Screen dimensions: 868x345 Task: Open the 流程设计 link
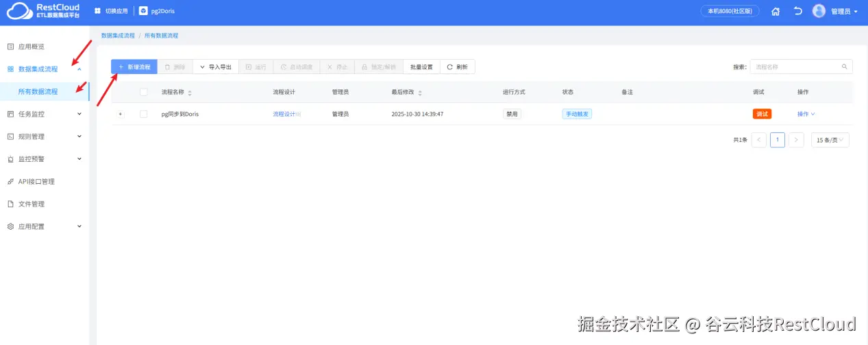(284, 114)
